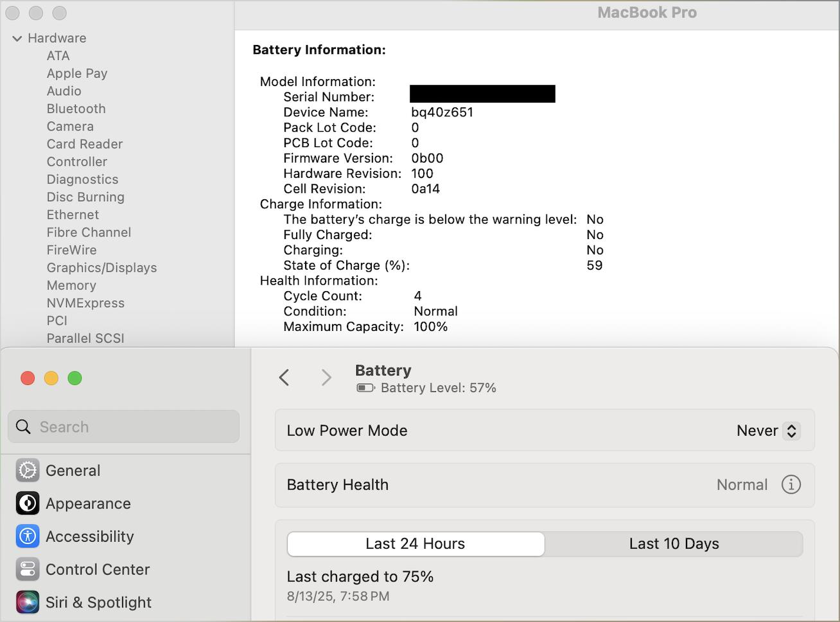The image size is (840, 622).
Task: Open Appearance settings icon
Action: point(28,504)
